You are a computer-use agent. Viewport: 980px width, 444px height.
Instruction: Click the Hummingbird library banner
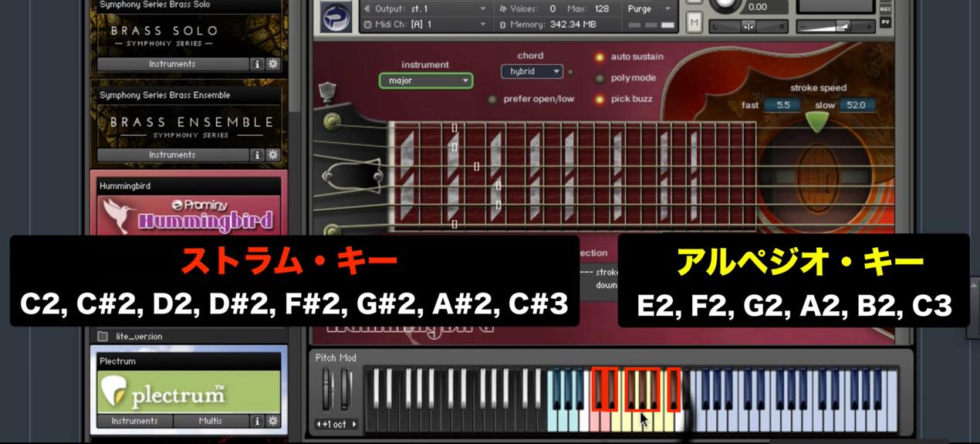(189, 215)
